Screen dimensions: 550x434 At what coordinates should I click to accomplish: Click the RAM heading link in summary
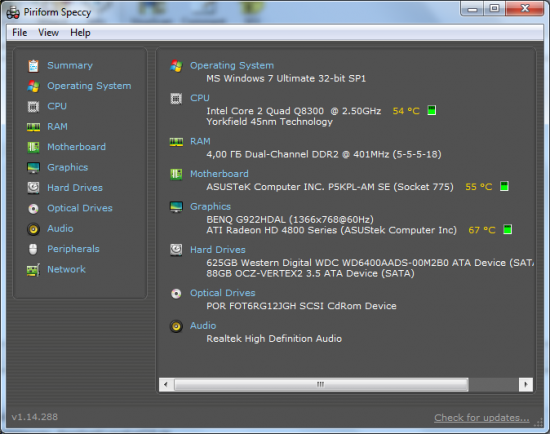point(200,141)
